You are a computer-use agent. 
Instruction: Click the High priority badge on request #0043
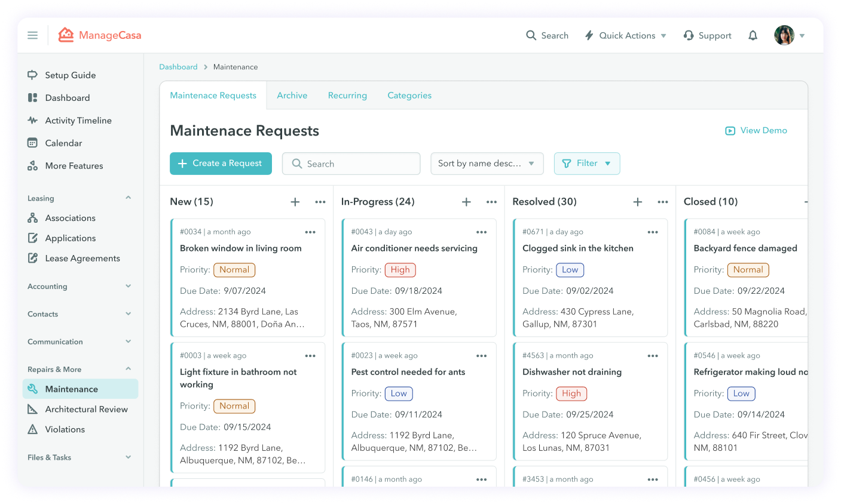(x=400, y=269)
